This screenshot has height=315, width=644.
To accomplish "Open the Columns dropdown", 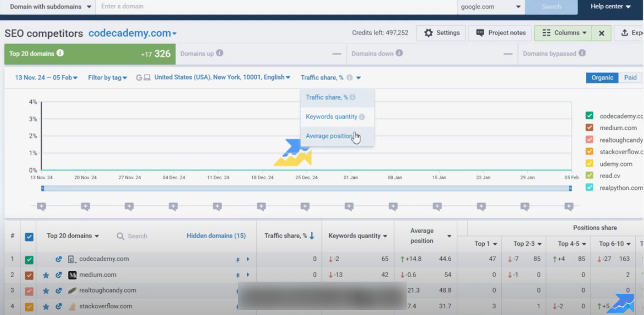I will click(x=563, y=33).
